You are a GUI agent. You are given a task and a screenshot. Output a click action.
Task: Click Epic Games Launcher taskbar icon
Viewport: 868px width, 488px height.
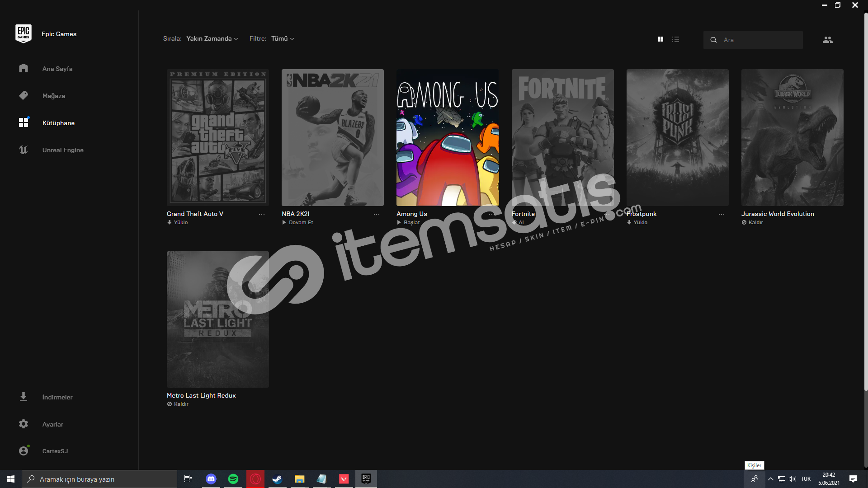(x=366, y=479)
